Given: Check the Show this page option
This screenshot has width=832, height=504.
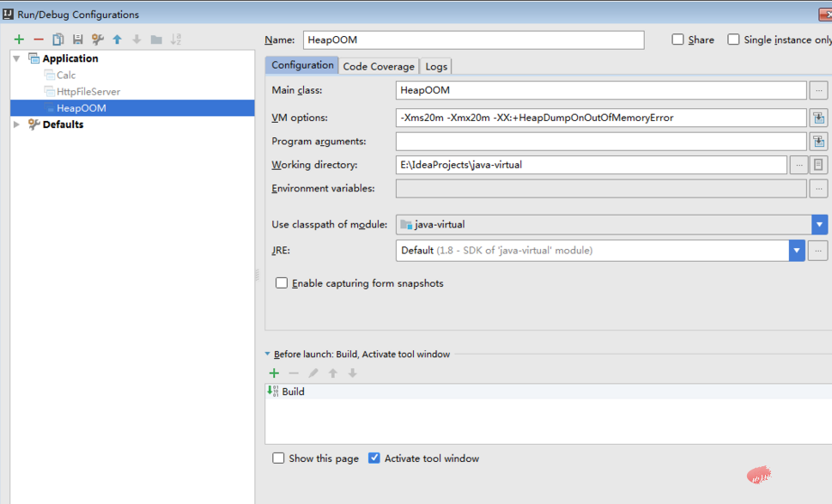Looking at the screenshot, I should click(x=278, y=458).
